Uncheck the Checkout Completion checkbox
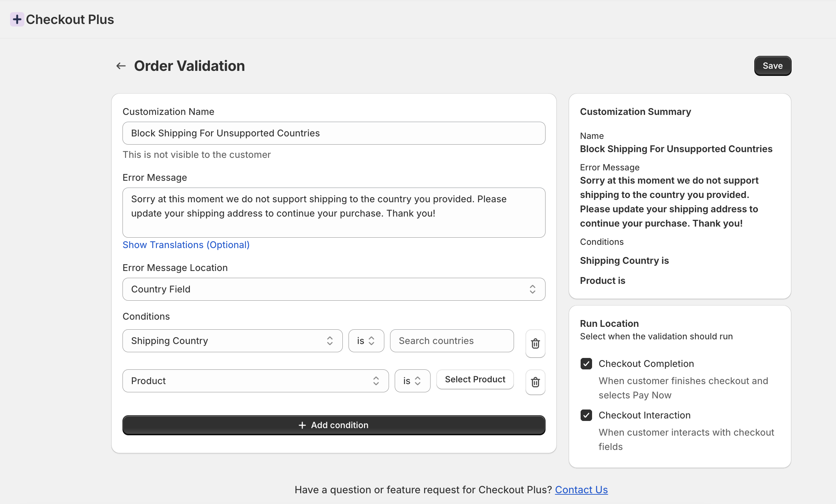Screen dimensions: 836x504 [586, 364]
